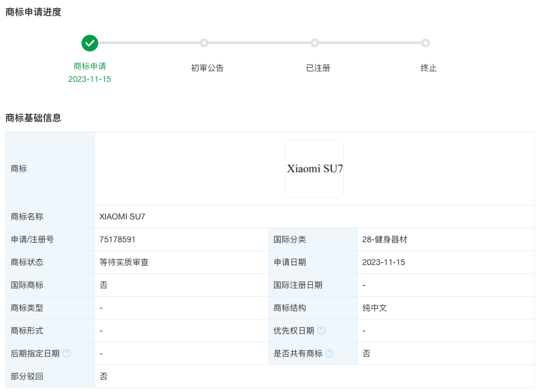Click the 28-健身器材 classification value
This screenshot has width=538, height=392.
pyautogui.click(x=385, y=239)
